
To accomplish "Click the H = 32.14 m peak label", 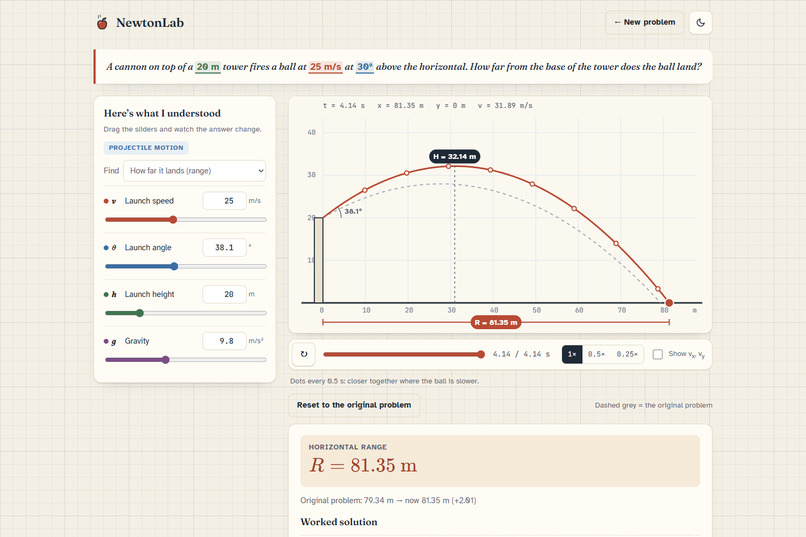I will tap(454, 156).
